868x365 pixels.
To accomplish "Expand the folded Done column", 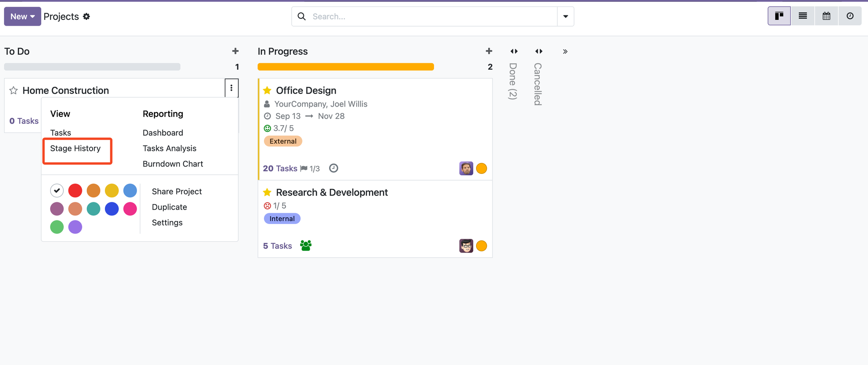I will (514, 51).
